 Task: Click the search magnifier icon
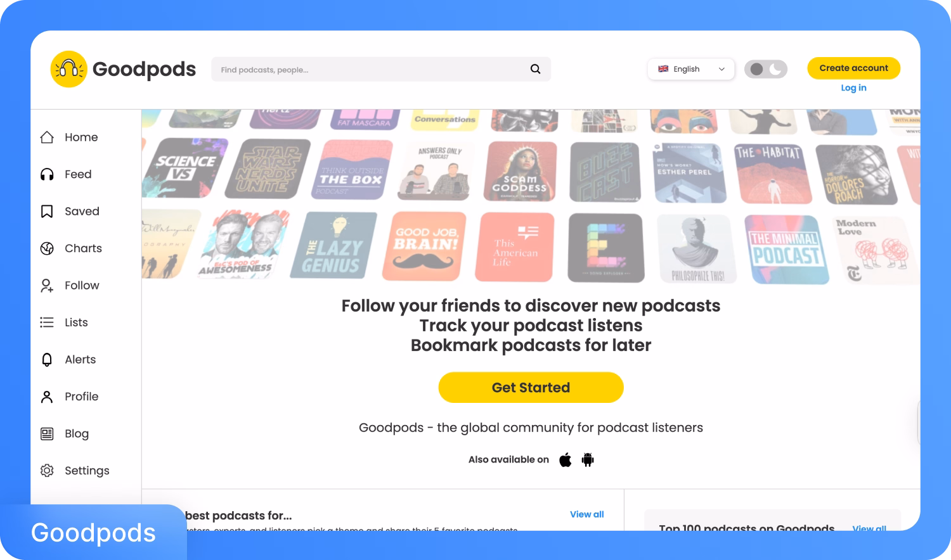(x=536, y=69)
